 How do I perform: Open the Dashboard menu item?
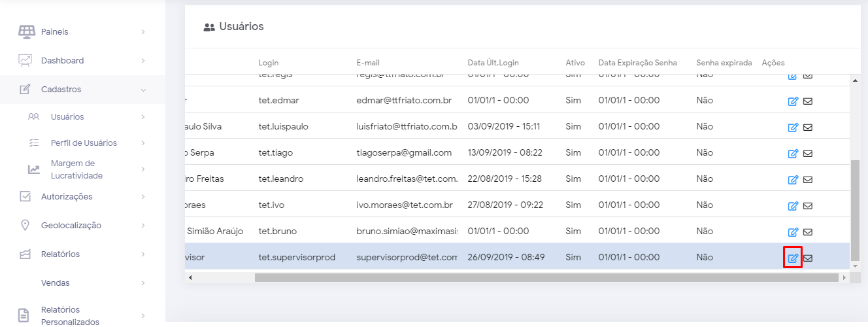point(62,61)
